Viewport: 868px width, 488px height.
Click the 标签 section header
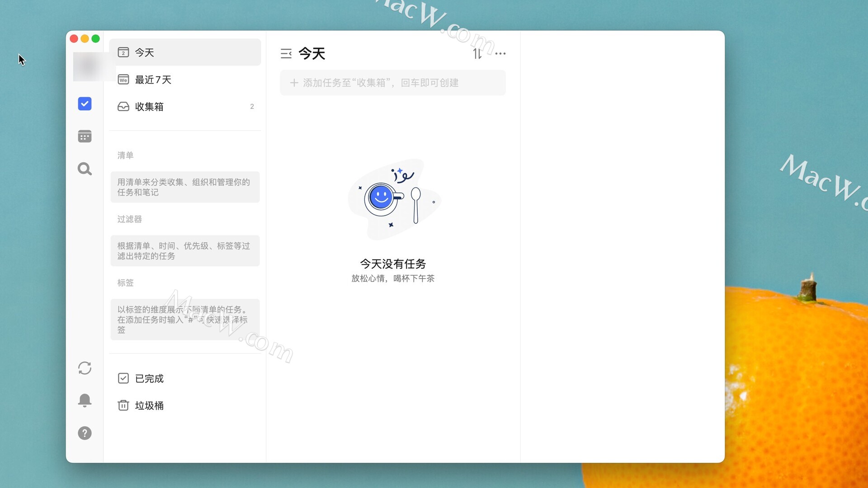pos(125,283)
